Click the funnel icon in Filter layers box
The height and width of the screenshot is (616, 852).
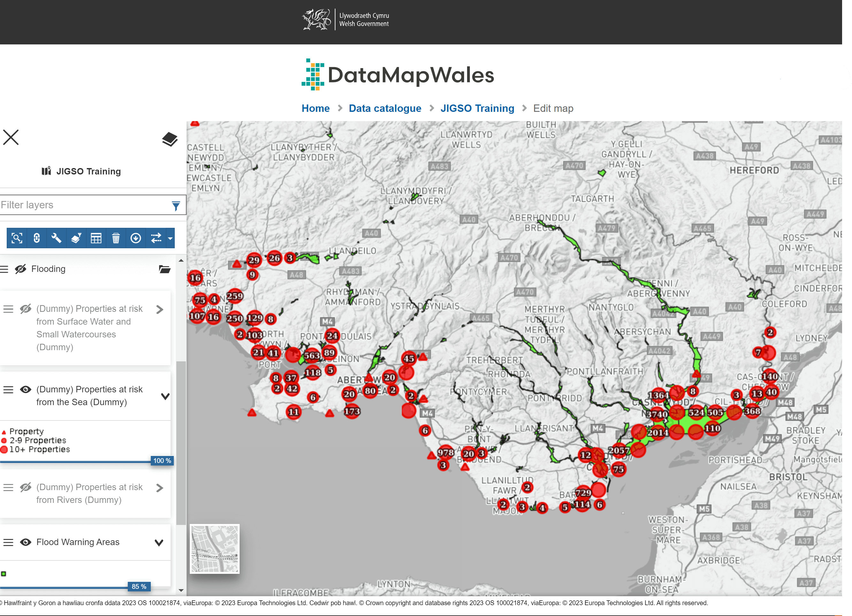(x=176, y=205)
